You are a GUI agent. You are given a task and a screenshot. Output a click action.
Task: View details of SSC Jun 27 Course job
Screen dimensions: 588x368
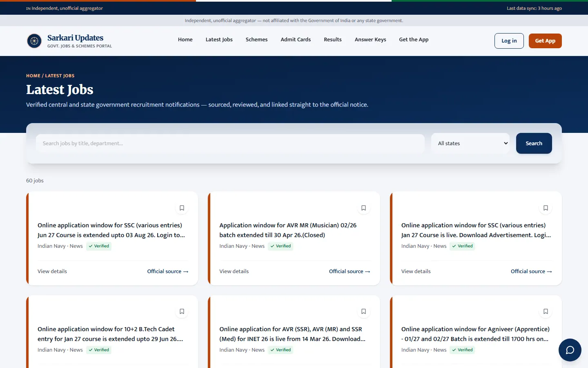pyautogui.click(x=52, y=272)
